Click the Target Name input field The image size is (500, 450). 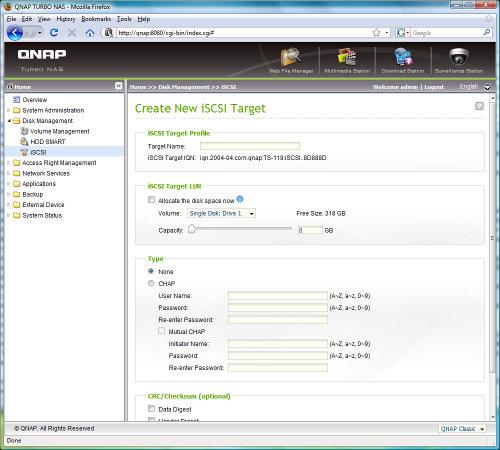click(x=250, y=146)
